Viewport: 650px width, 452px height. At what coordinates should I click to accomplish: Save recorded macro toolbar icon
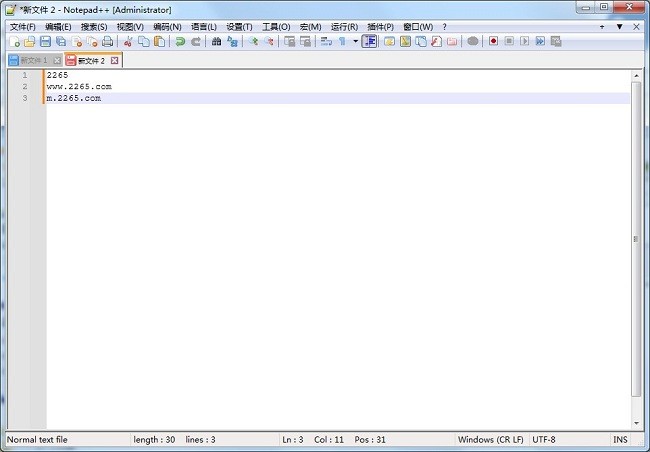tap(556, 41)
